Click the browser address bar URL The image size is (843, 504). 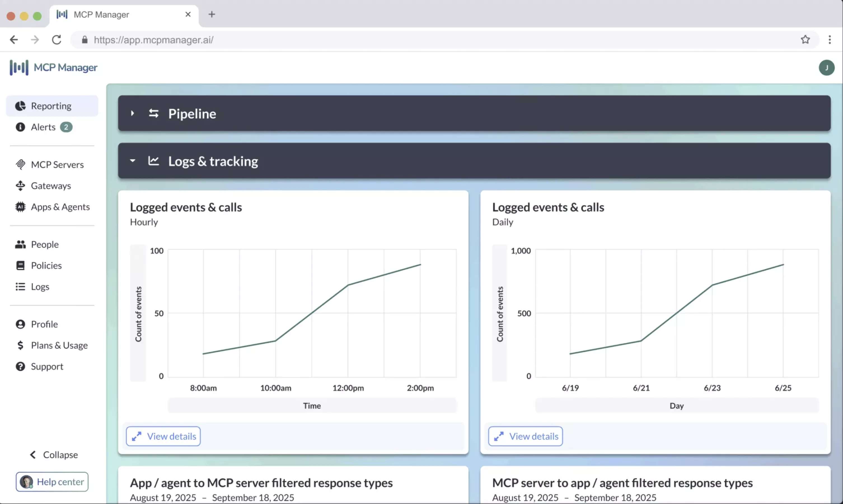[154, 40]
